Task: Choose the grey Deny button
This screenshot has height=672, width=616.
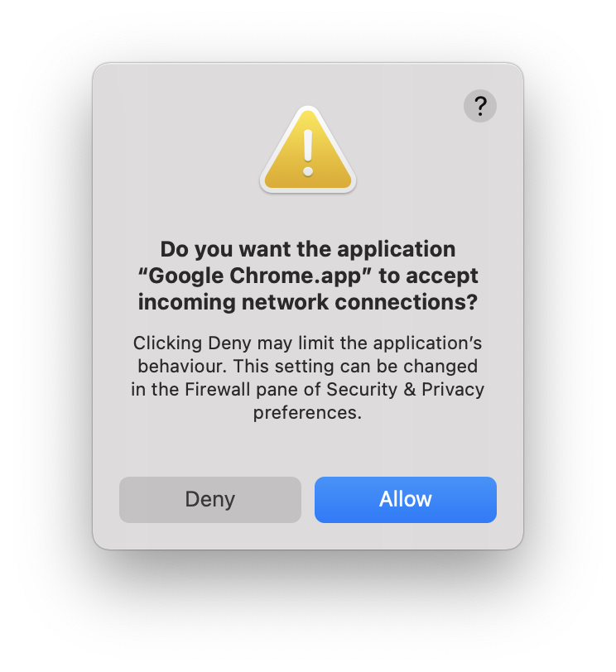Action: tap(210, 499)
